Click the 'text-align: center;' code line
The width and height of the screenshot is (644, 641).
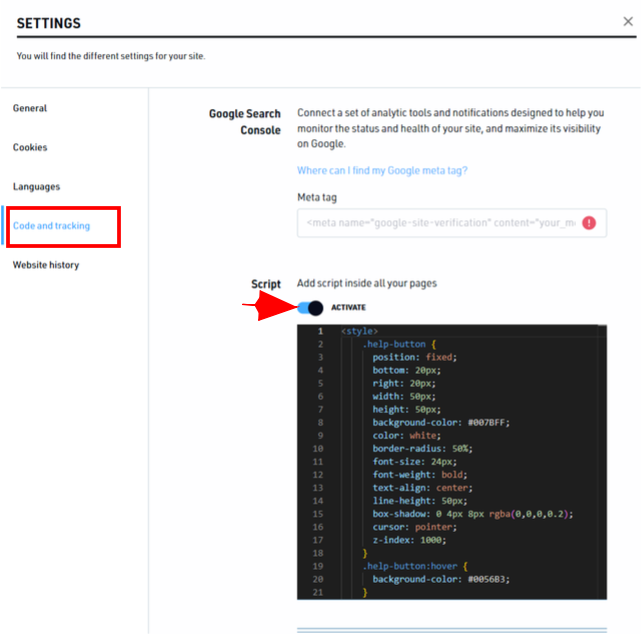(422, 488)
